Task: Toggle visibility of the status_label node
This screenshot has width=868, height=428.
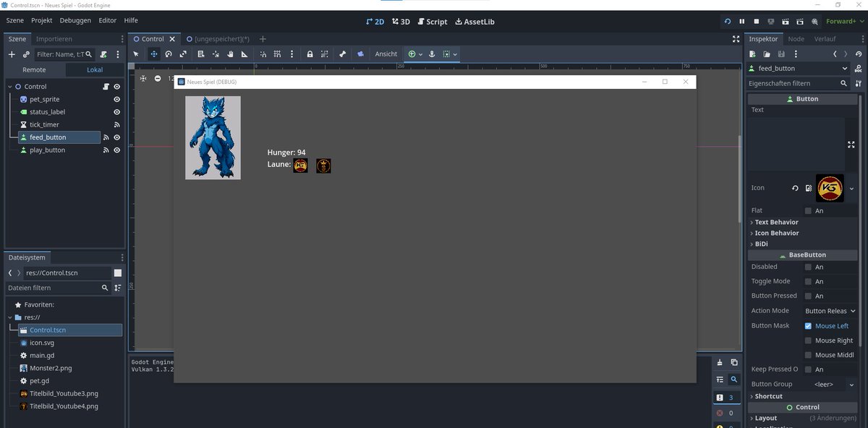Action: click(x=116, y=112)
